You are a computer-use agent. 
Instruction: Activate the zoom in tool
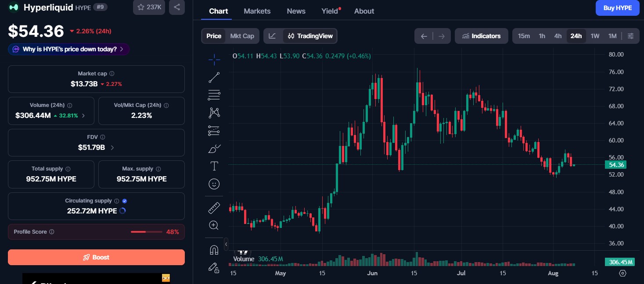pyautogui.click(x=214, y=225)
